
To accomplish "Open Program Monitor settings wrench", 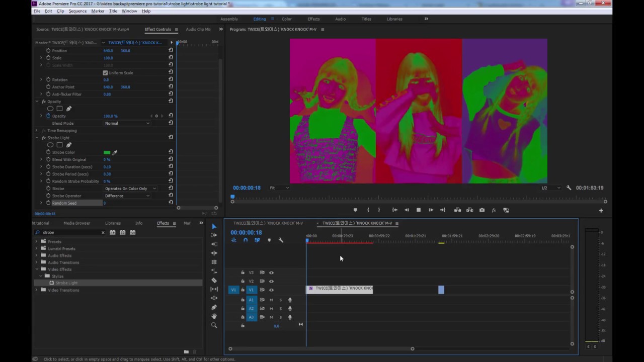I will click(x=569, y=188).
